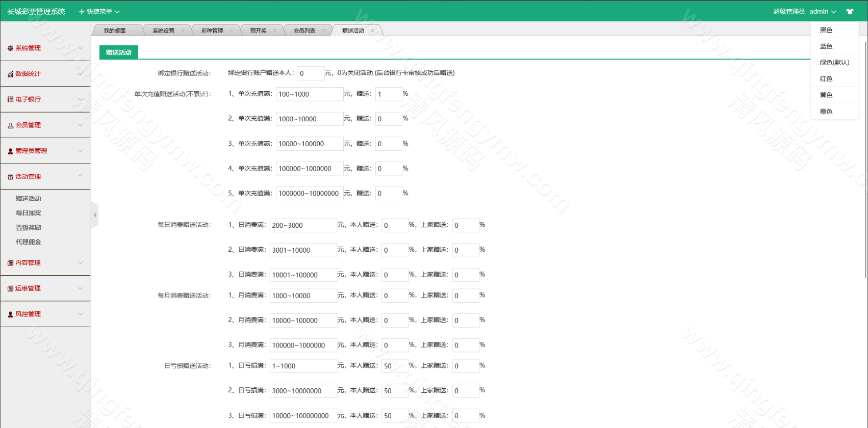Click the user icon beside 会员管理
Image resolution: width=868 pixels, height=428 pixels.
click(x=10, y=125)
